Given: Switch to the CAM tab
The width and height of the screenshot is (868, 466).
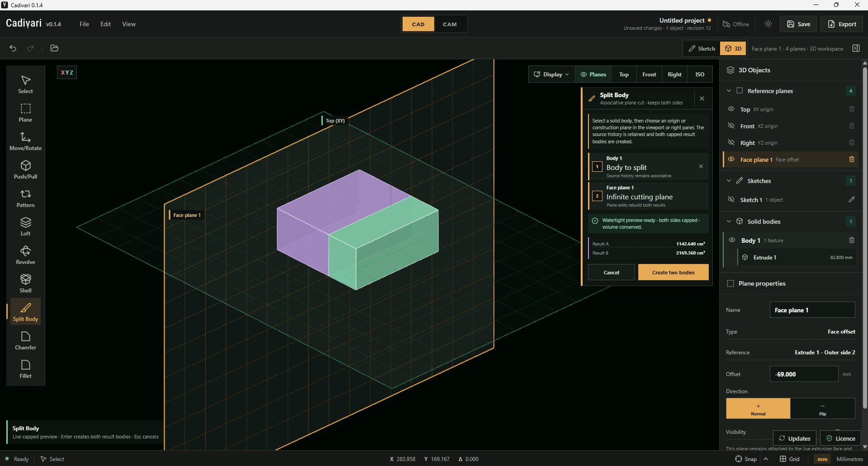Looking at the screenshot, I should [450, 24].
